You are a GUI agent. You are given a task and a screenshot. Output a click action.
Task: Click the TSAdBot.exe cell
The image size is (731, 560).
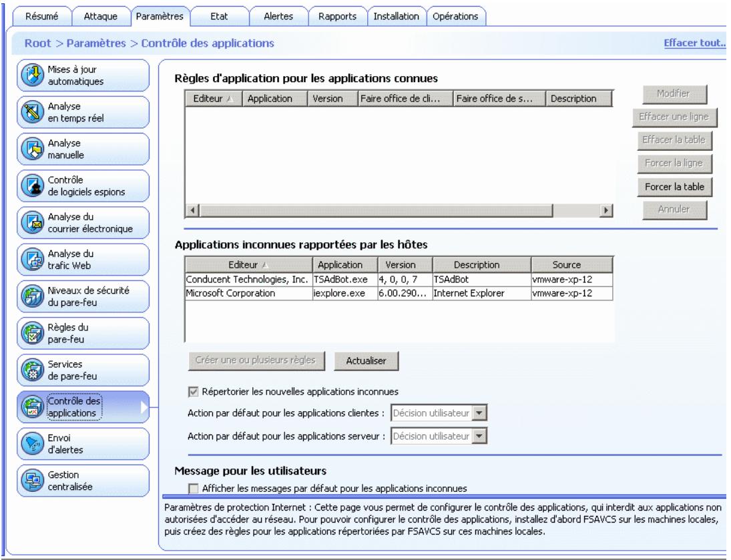pyautogui.click(x=344, y=279)
